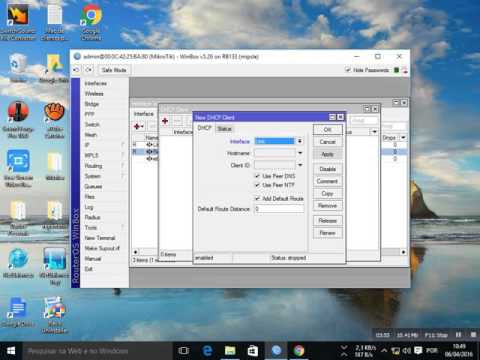Viewport: 480px width, 360px height.
Task: Click the Remove button in dialog
Action: [x=328, y=206]
